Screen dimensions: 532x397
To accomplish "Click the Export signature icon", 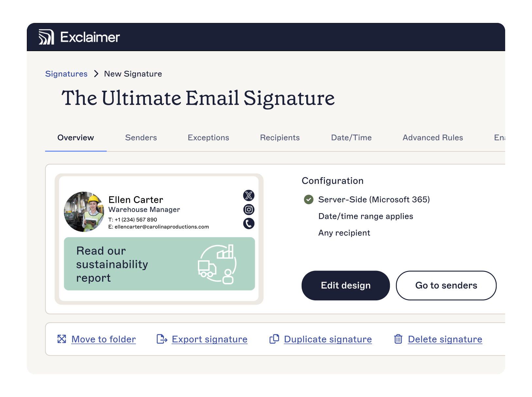I will [x=161, y=339].
